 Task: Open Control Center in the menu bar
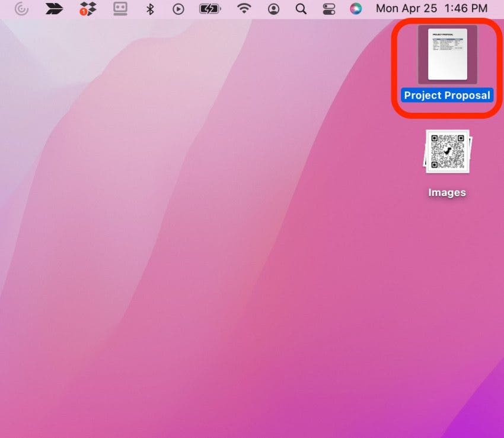tap(328, 9)
